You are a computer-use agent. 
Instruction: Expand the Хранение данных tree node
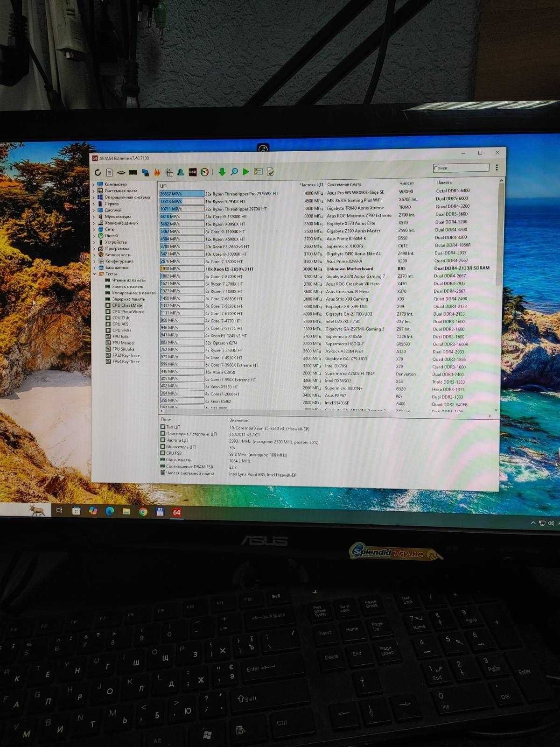click(x=93, y=223)
